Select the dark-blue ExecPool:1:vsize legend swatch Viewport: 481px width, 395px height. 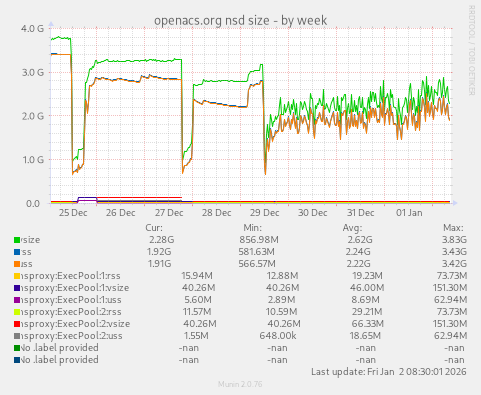pos(17,288)
